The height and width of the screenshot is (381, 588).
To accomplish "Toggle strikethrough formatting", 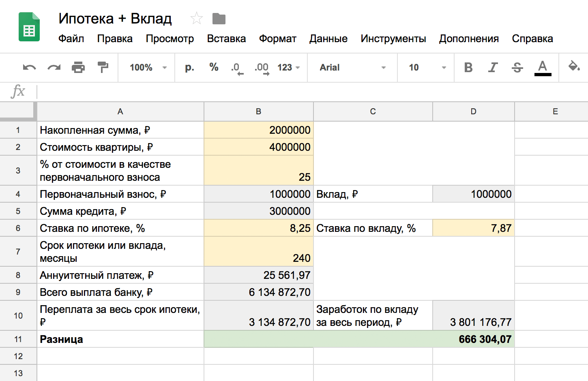I will coord(517,67).
